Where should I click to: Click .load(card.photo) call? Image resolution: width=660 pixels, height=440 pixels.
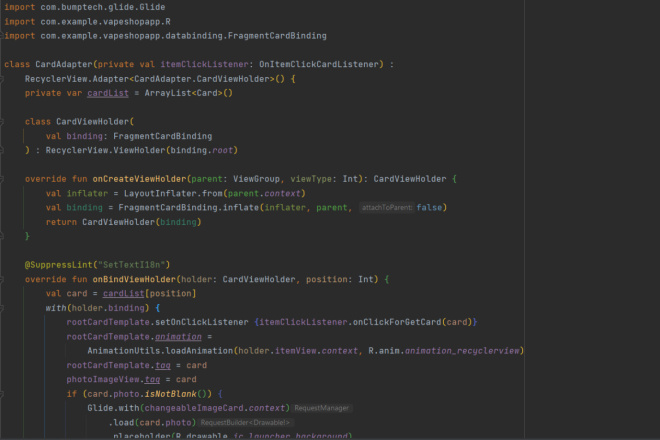tap(152, 422)
